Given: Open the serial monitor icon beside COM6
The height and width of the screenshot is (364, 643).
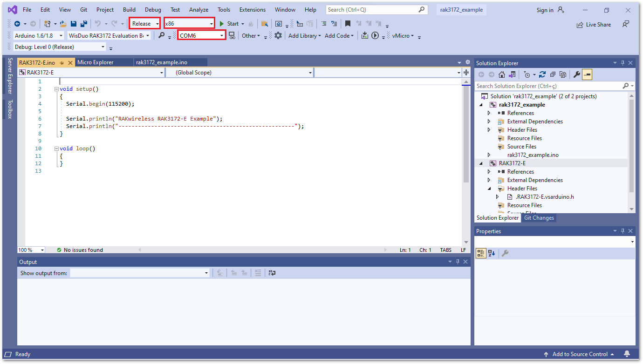Looking at the screenshot, I should pyautogui.click(x=232, y=35).
